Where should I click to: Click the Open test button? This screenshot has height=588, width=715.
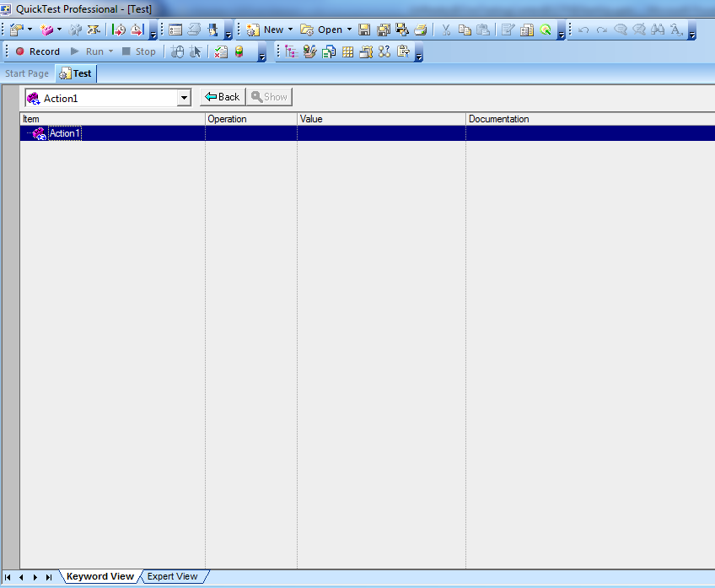tap(321, 30)
